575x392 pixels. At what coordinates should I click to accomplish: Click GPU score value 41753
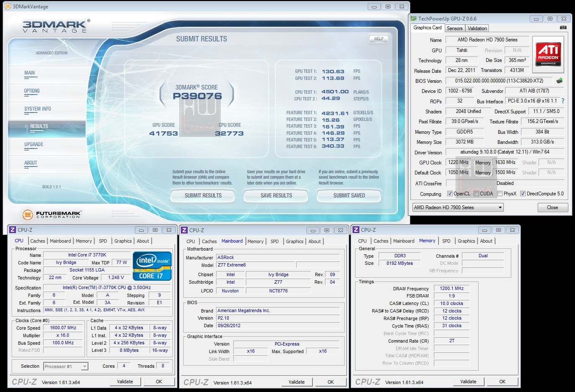[163, 133]
